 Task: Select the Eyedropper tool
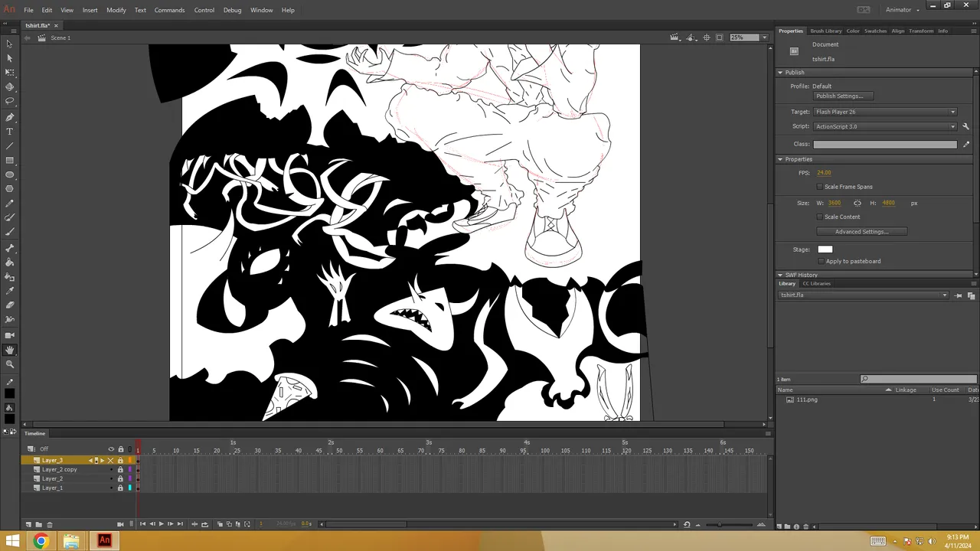9,291
